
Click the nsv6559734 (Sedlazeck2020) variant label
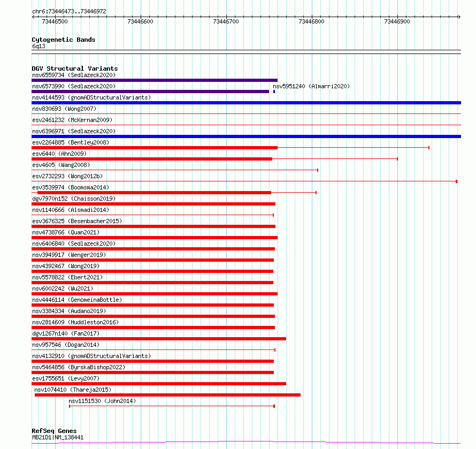coord(74,75)
